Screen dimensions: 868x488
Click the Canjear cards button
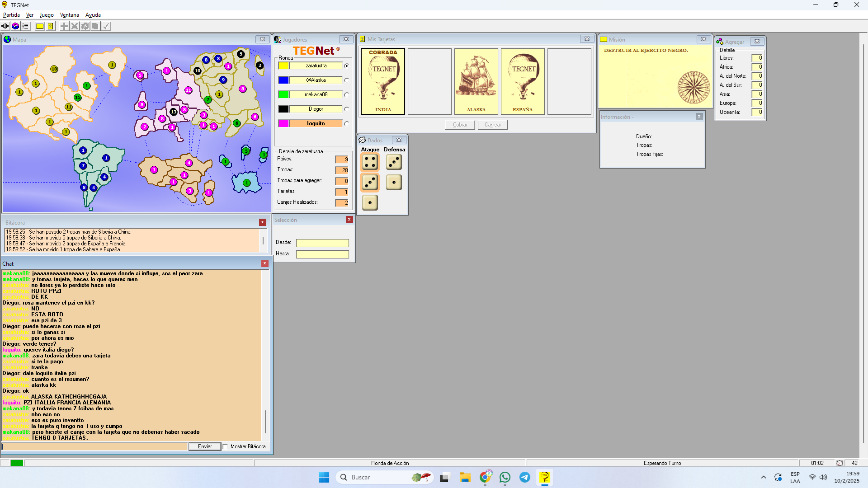coord(492,125)
